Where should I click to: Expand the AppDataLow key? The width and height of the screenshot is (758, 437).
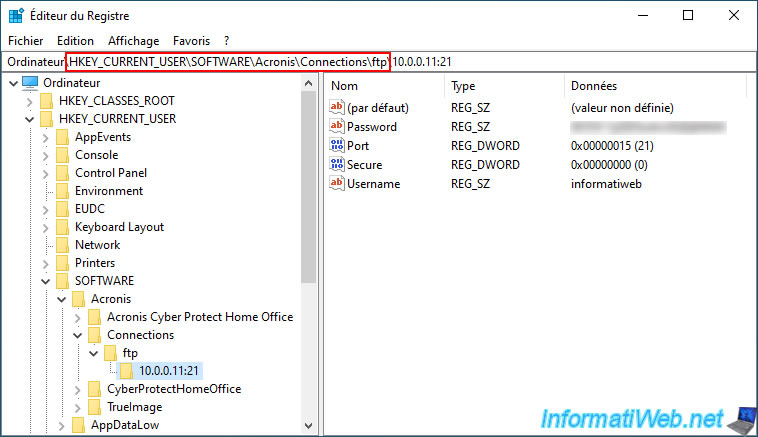point(61,425)
